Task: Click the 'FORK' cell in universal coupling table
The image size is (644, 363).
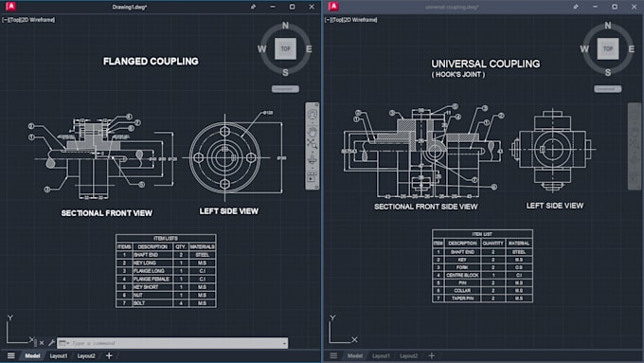Action: pyautogui.click(x=462, y=267)
